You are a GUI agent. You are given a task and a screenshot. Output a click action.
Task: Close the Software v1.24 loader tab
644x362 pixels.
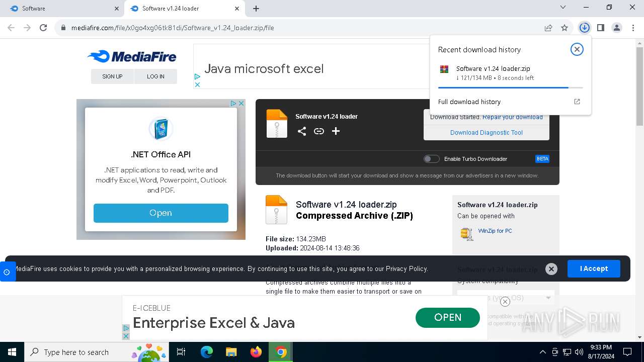click(x=237, y=9)
